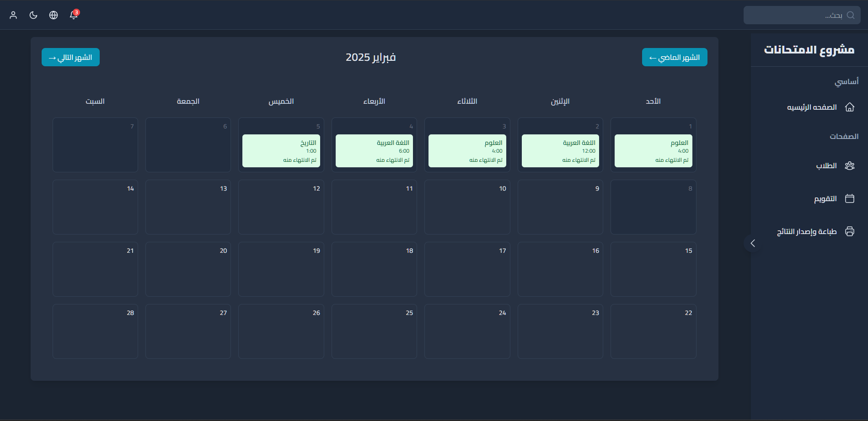The image size is (868, 421).
Task: Click inside the بحث search field
Action: (802, 15)
